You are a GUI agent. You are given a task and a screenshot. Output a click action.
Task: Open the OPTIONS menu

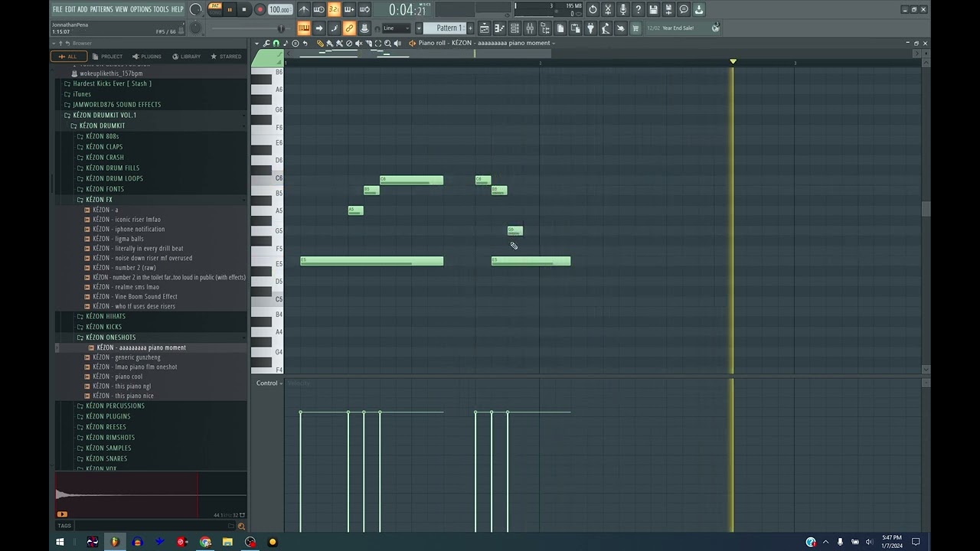click(x=141, y=9)
